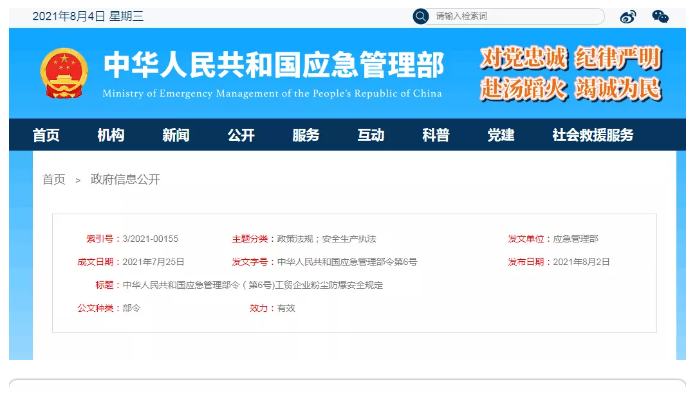The width and height of the screenshot is (696, 394).
Task: Click the document title 工贸企业粉尘防爆安全规定
Action: (329, 285)
